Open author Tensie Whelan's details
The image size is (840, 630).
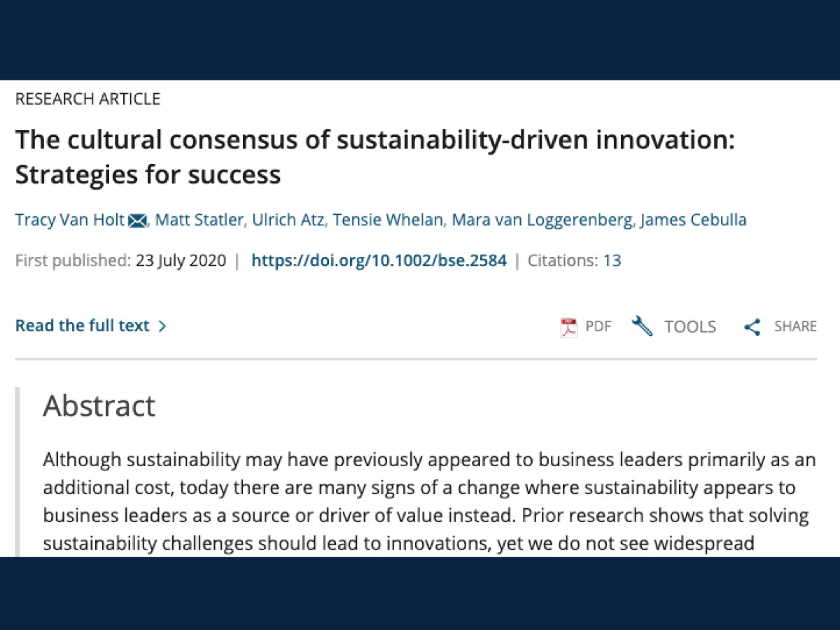(387, 220)
